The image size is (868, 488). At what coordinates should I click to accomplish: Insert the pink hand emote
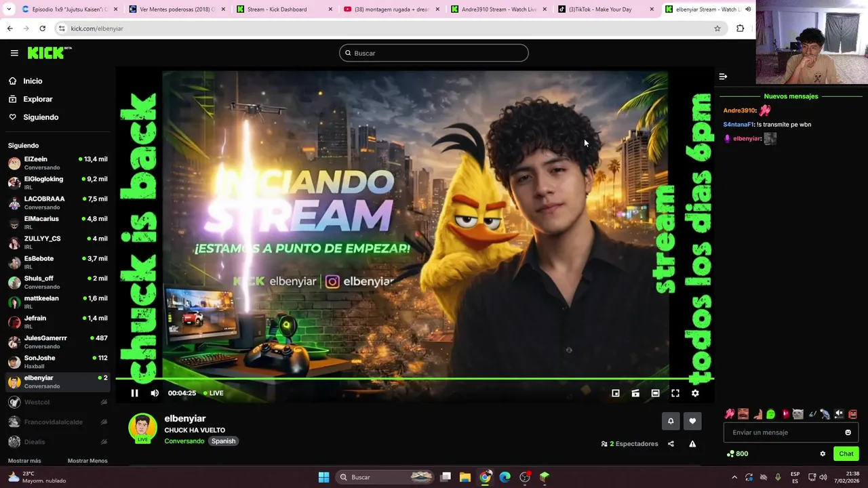(730, 414)
